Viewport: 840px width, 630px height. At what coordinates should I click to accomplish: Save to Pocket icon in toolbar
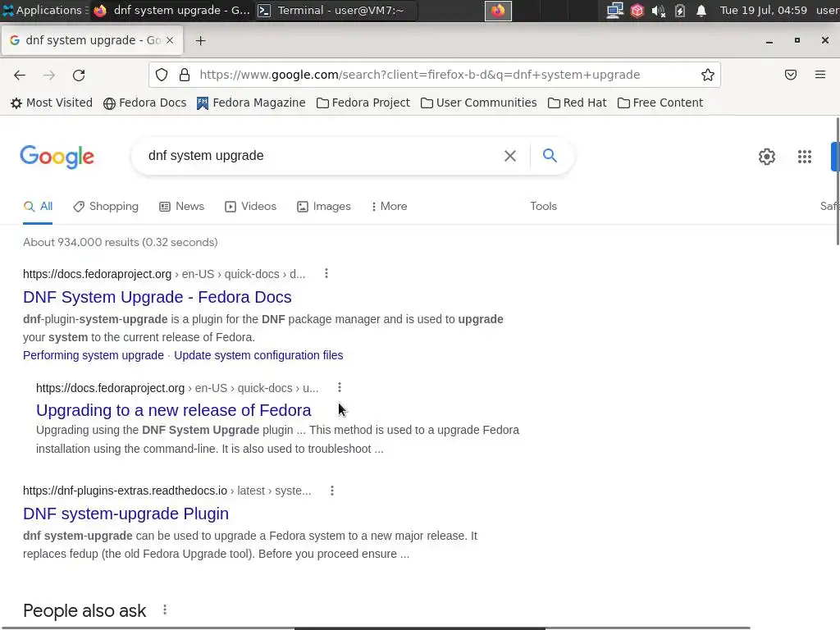pos(791,75)
